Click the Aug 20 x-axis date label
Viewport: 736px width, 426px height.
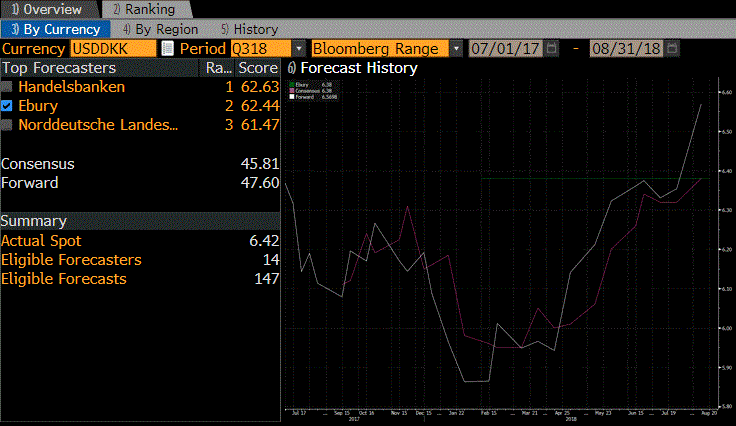(709, 413)
